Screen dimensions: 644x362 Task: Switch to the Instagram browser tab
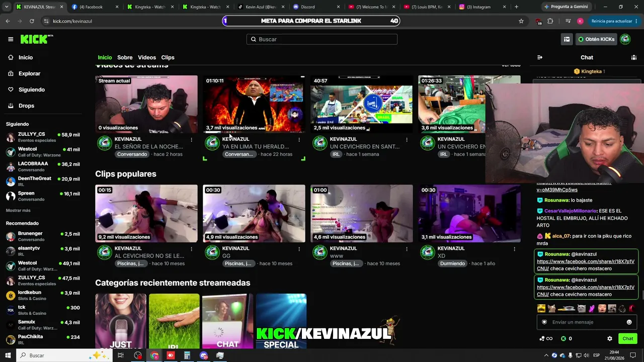click(x=481, y=7)
